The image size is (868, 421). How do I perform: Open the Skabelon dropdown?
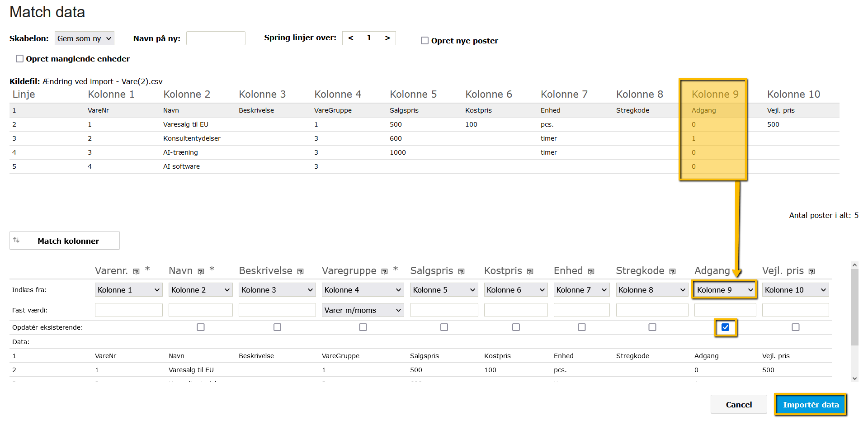click(84, 38)
